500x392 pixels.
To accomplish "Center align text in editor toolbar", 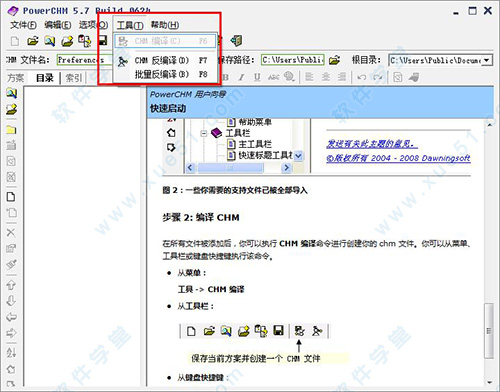I will pos(326,77).
